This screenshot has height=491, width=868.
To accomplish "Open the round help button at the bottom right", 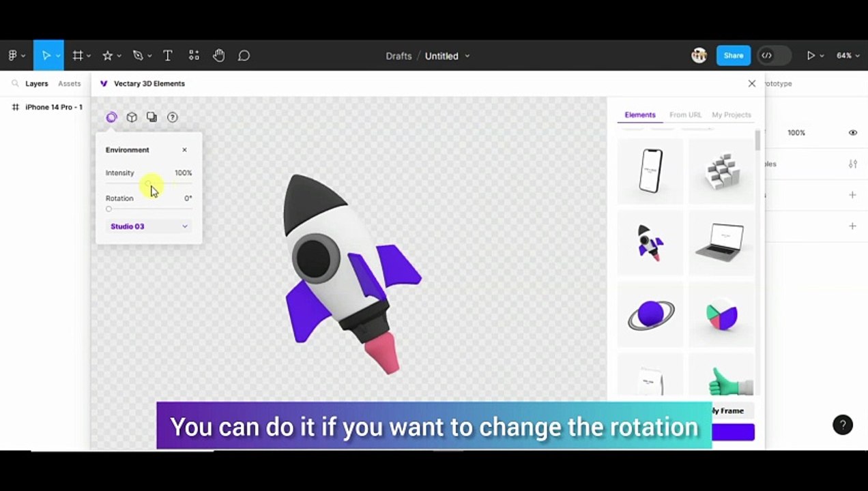I will pos(843,424).
